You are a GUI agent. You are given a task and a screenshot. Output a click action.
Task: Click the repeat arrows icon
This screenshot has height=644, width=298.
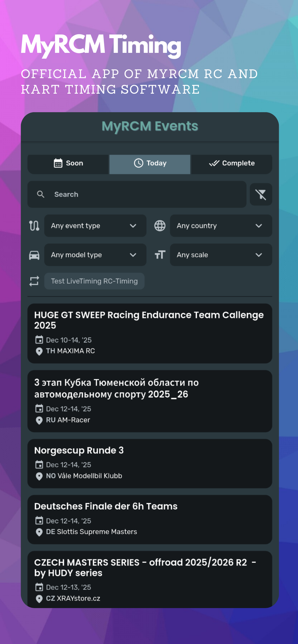tap(34, 281)
